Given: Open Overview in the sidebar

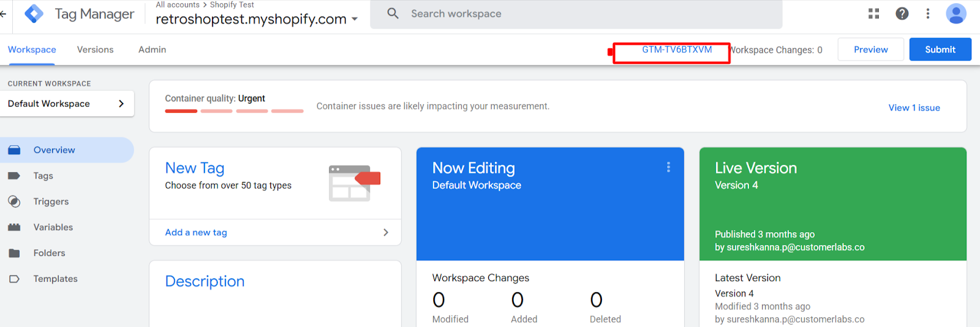Looking at the screenshot, I should 67,150.
